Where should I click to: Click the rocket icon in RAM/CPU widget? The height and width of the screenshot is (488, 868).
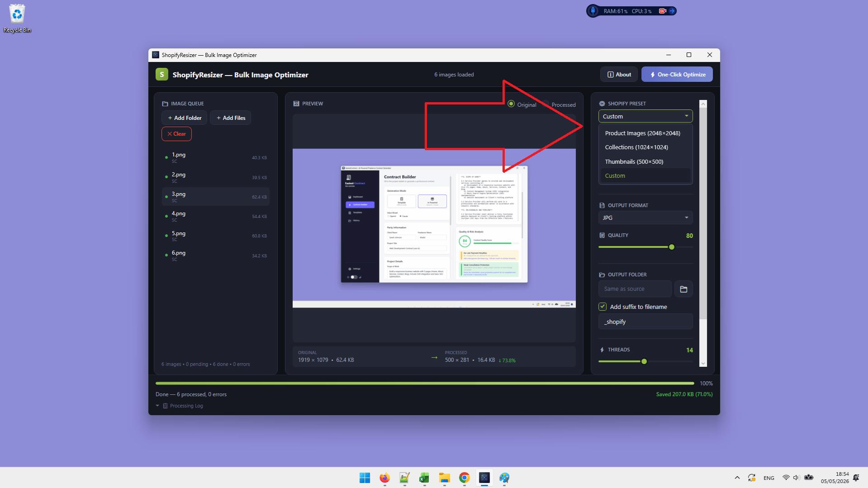click(x=593, y=11)
